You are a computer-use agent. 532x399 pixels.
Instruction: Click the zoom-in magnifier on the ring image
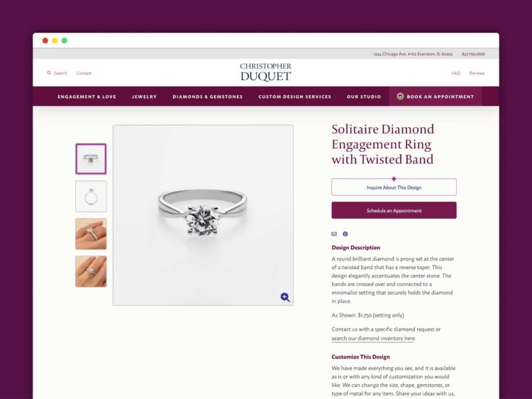[x=285, y=297]
